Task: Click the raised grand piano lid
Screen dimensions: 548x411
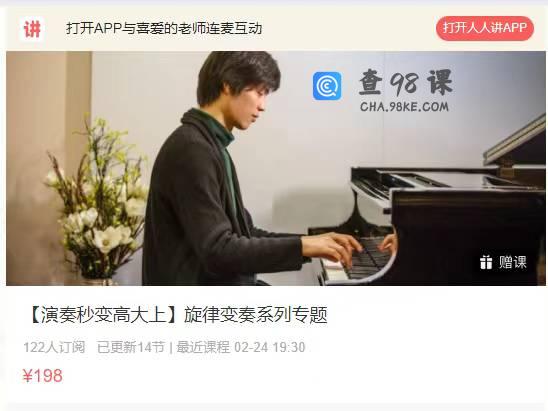Action: [x=515, y=143]
